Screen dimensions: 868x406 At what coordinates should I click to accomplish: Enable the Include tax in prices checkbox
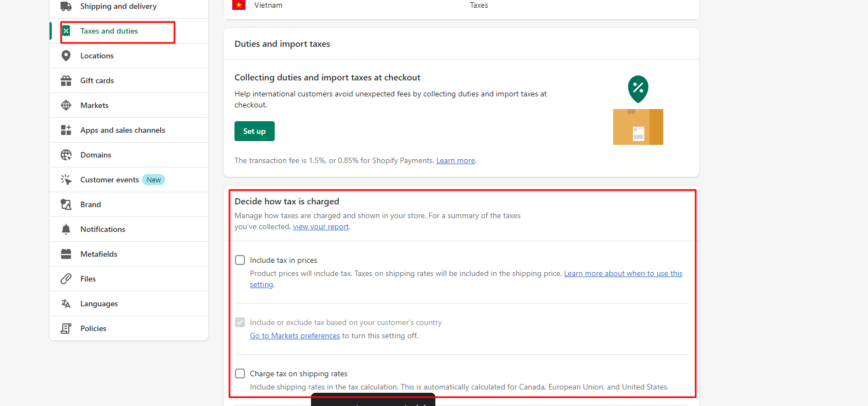[240, 260]
